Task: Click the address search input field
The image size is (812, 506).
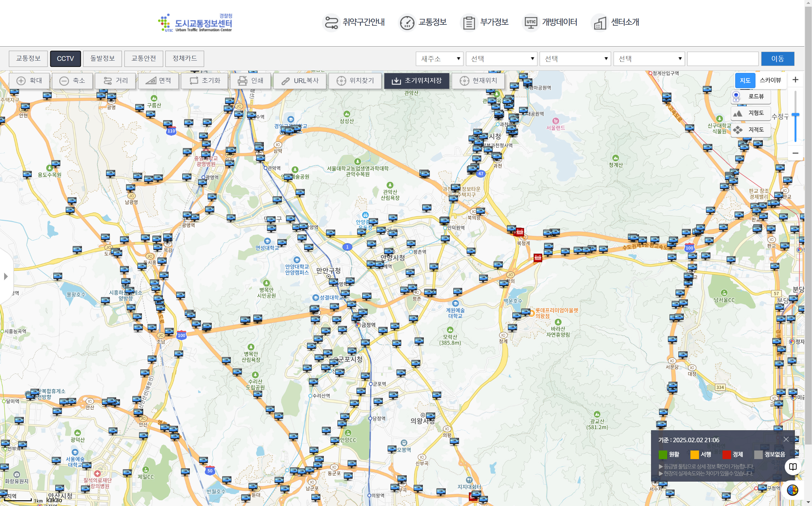Action: 722,59
